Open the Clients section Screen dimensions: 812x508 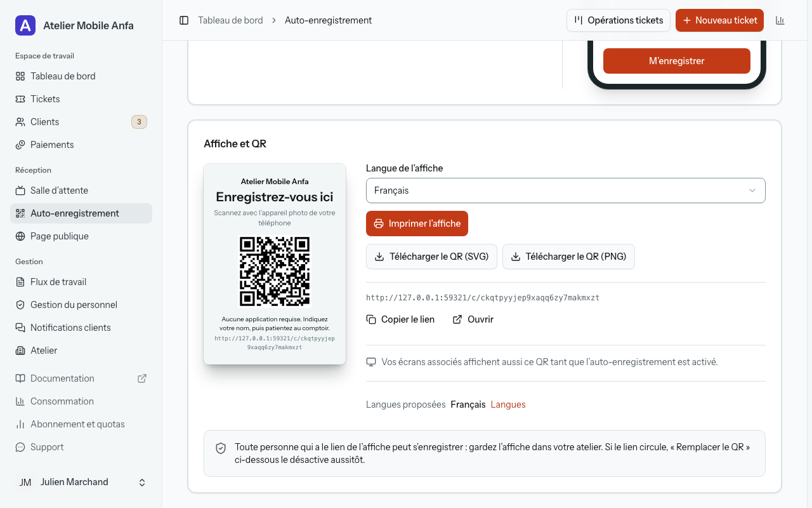tap(81, 122)
